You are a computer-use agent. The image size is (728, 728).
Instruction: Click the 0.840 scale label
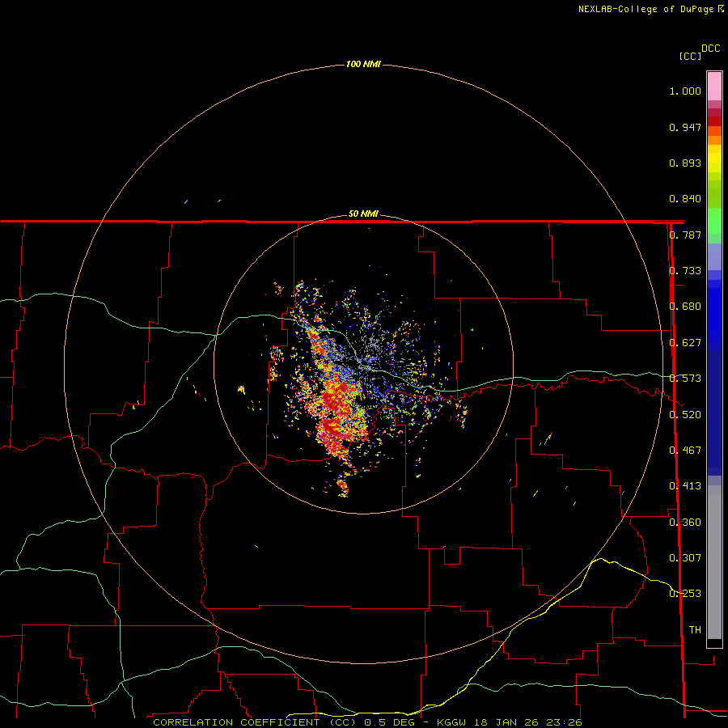(685, 199)
